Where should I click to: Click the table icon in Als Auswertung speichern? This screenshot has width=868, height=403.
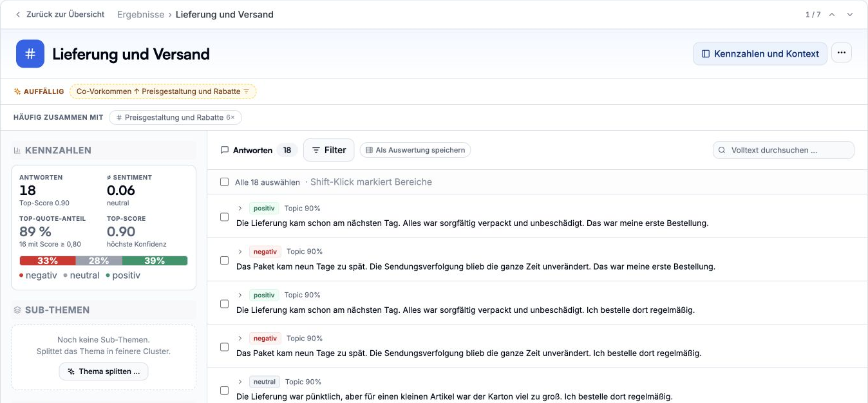pos(369,150)
